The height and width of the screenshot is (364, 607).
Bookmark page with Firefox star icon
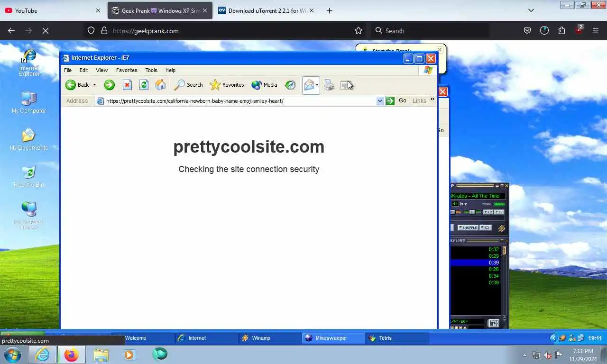click(x=359, y=30)
